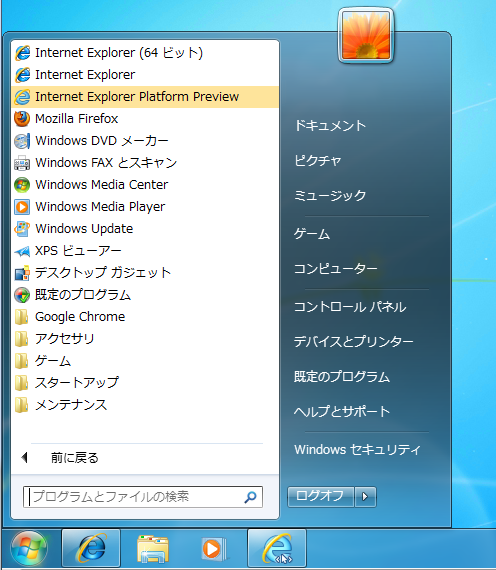Open Windows セキュリティ
Screen dimensions: 496x570
tap(357, 450)
